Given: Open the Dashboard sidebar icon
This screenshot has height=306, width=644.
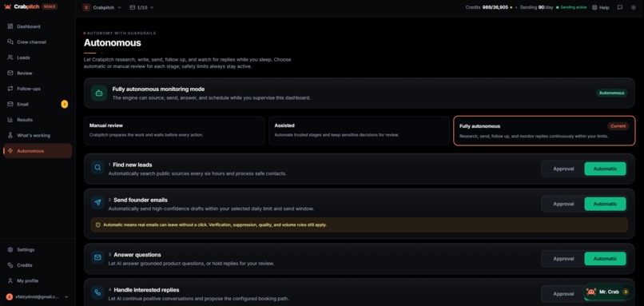Looking at the screenshot, I should click(10, 26).
